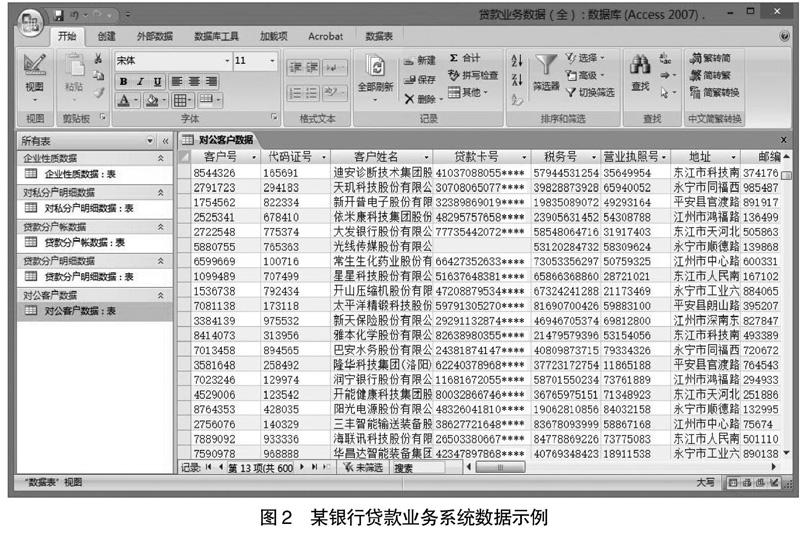Switch to the 外部数据 ribbon tab
This screenshot has width=800, height=540.
point(155,36)
